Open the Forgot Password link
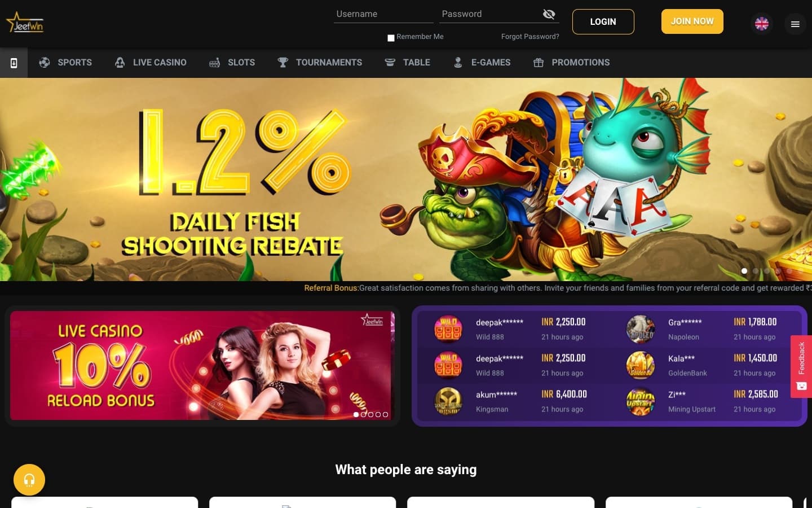This screenshot has width=812, height=508. pyautogui.click(x=530, y=37)
